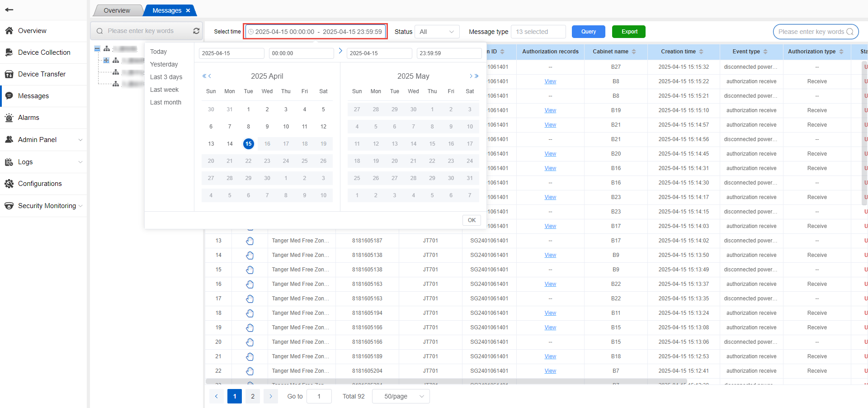Collapse the root node of the device tree
This screenshot has width=868, height=408.
coord(97,48)
